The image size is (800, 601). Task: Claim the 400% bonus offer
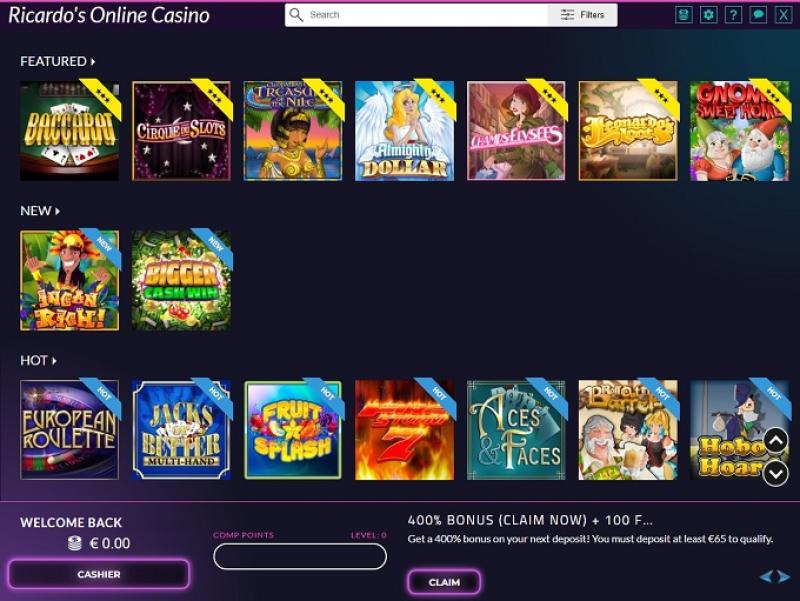click(444, 582)
